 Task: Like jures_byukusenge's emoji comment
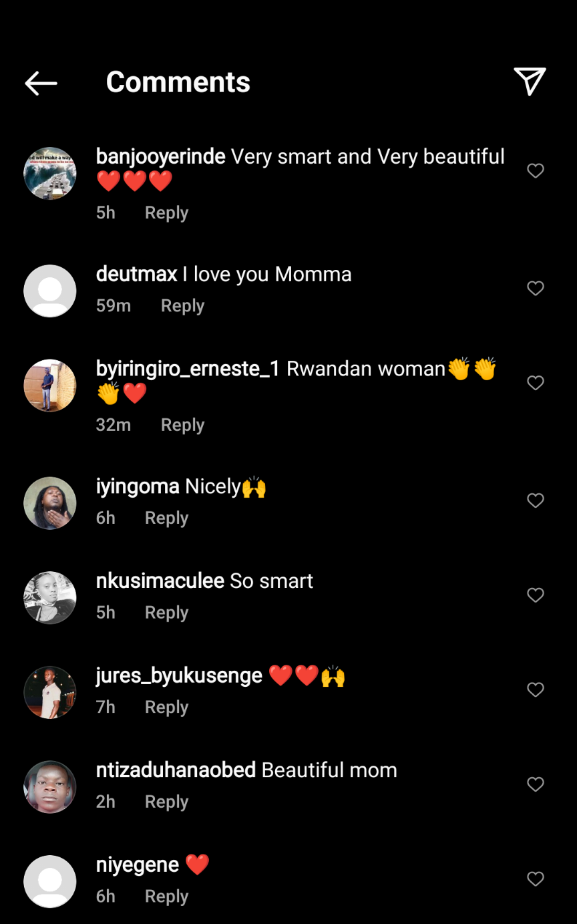(x=536, y=689)
